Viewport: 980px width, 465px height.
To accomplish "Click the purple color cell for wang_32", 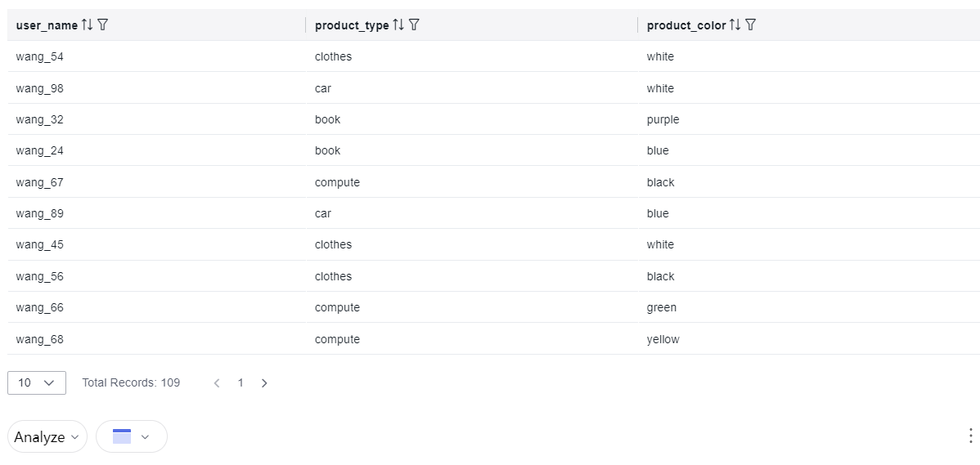I will point(663,119).
